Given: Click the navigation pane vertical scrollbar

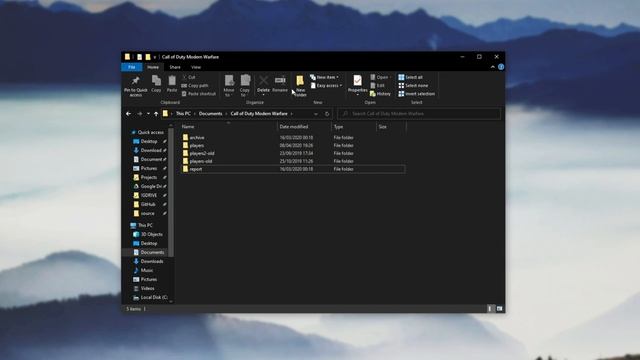Looking at the screenshot, I should pyautogui.click(x=171, y=192).
